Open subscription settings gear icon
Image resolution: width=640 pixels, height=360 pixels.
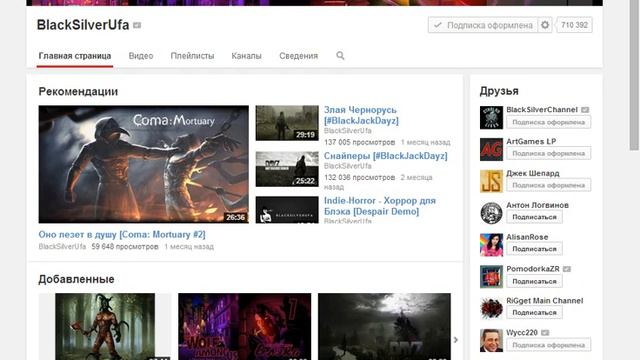545,25
